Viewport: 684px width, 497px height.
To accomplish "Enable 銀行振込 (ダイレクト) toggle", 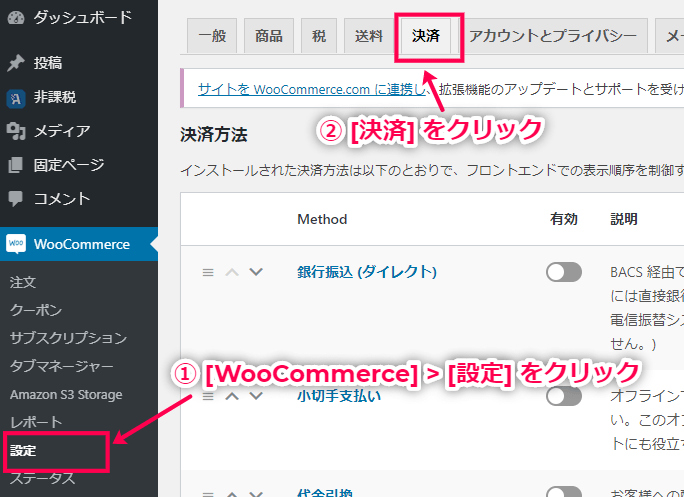I will pyautogui.click(x=564, y=272).
